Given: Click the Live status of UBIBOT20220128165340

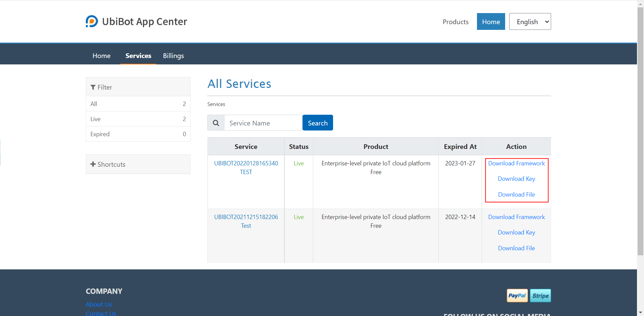Looking at the screenshot, I should click(x=299, y=163).
